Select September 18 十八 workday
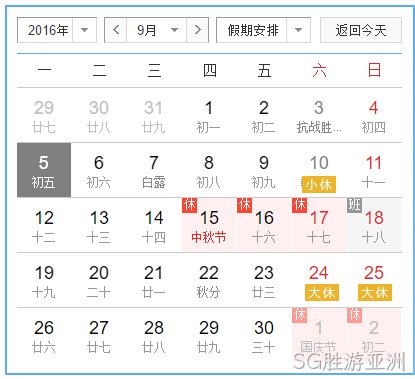 click(374, 225)
